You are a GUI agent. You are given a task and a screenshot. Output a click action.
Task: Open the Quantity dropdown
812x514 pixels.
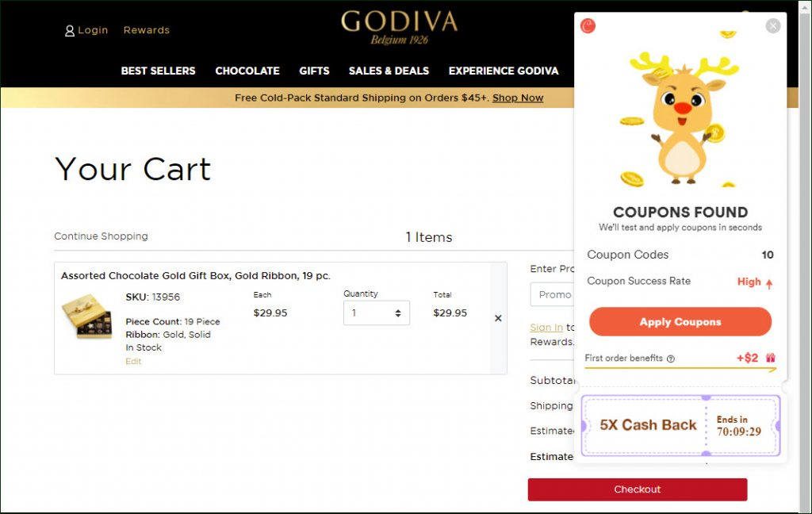point(377,313)
